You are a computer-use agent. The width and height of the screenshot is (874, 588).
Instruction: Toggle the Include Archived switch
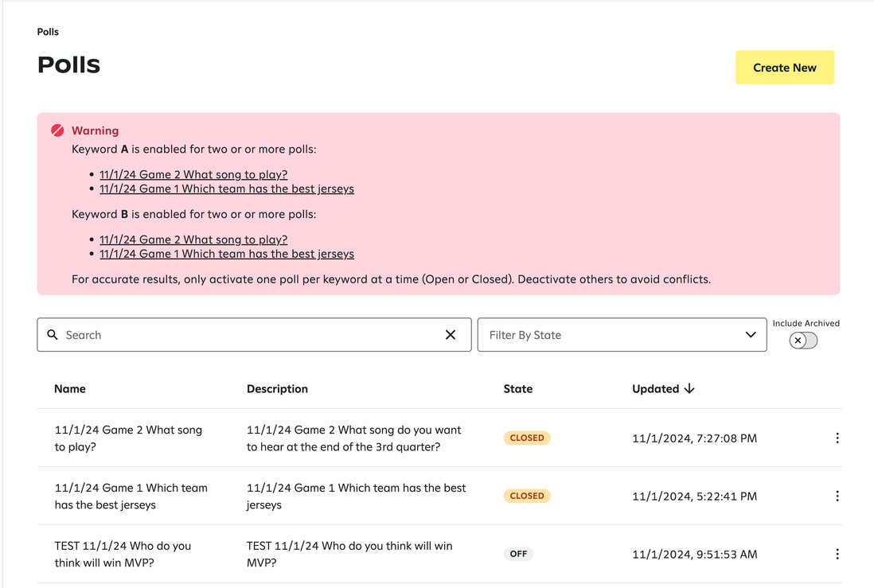click(803, 341)
